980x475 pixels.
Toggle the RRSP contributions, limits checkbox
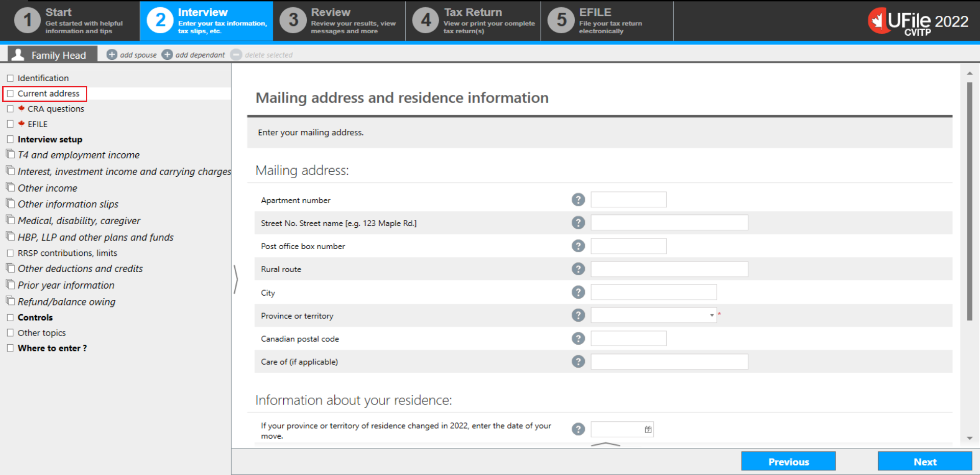(10, 253)
